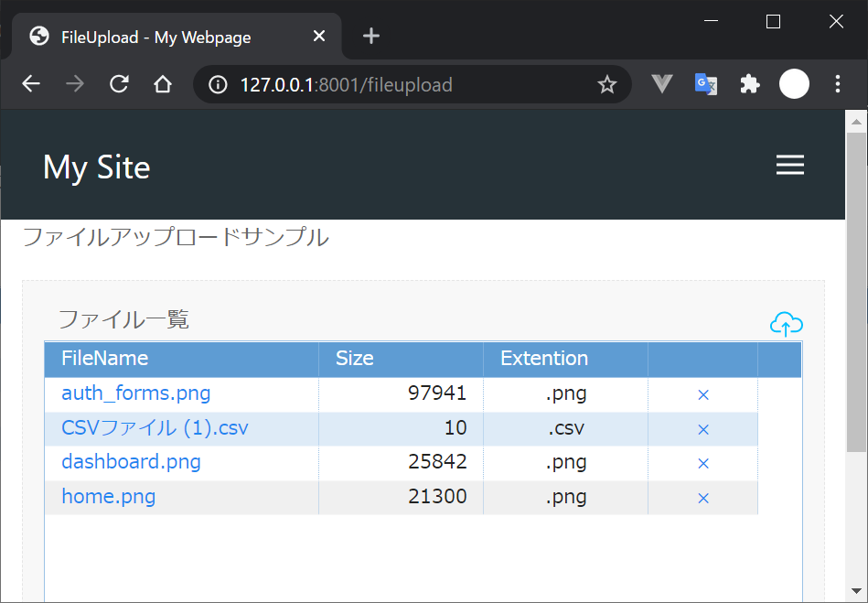Select the size value 97941
The image size is (868, 603).
pos(437,393)
